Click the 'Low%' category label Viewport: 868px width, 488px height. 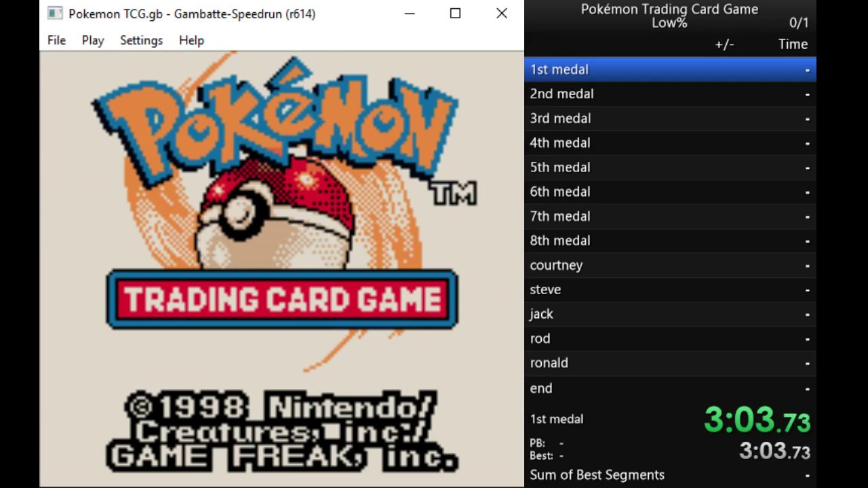coord(669,23)
